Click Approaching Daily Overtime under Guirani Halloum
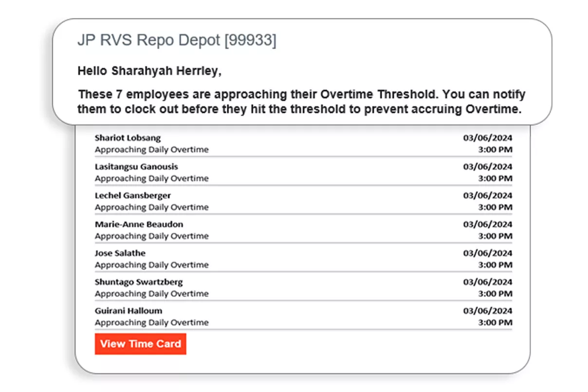The width and height of the screenshot is (588, 392). click(x=151, y=322)
